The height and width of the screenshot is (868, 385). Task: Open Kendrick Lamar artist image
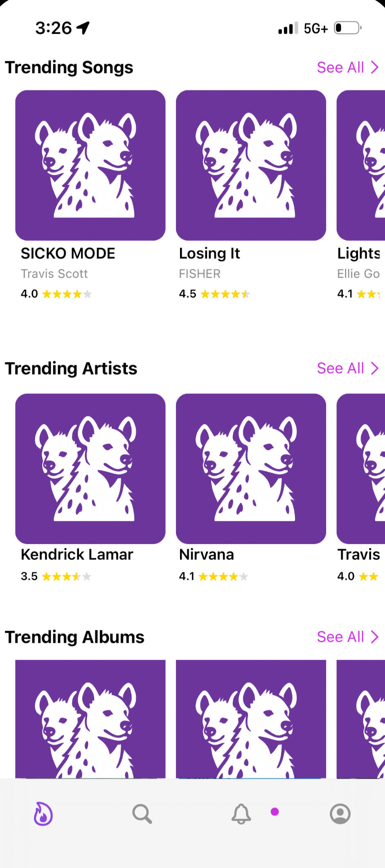pos(90,468)
